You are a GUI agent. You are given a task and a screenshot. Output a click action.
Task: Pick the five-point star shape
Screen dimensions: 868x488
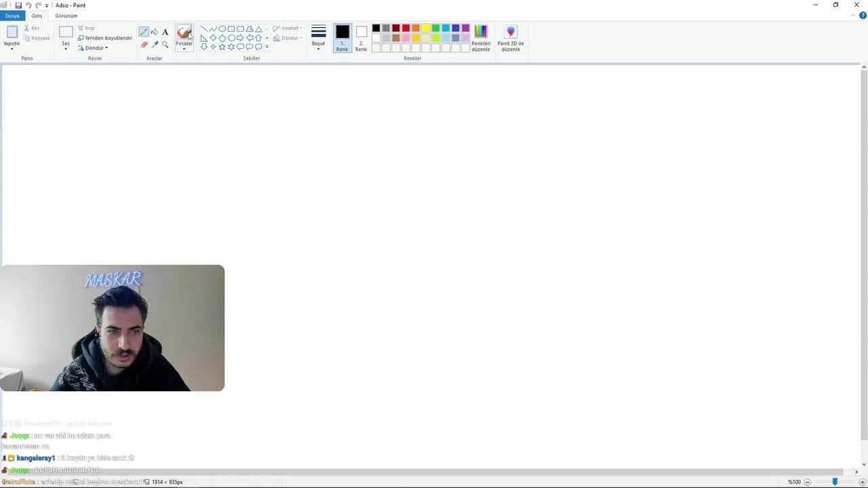click(x=222, y=47)
